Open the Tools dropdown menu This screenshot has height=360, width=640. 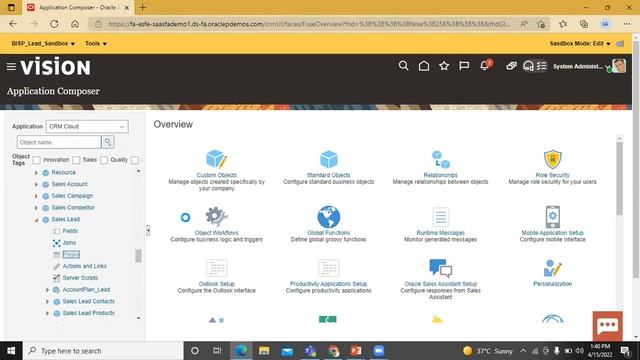click(x=96, y=43)
